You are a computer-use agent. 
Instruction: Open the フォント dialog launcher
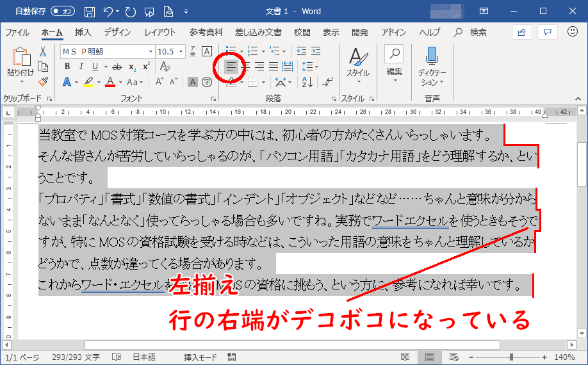[x=213, y=99]
